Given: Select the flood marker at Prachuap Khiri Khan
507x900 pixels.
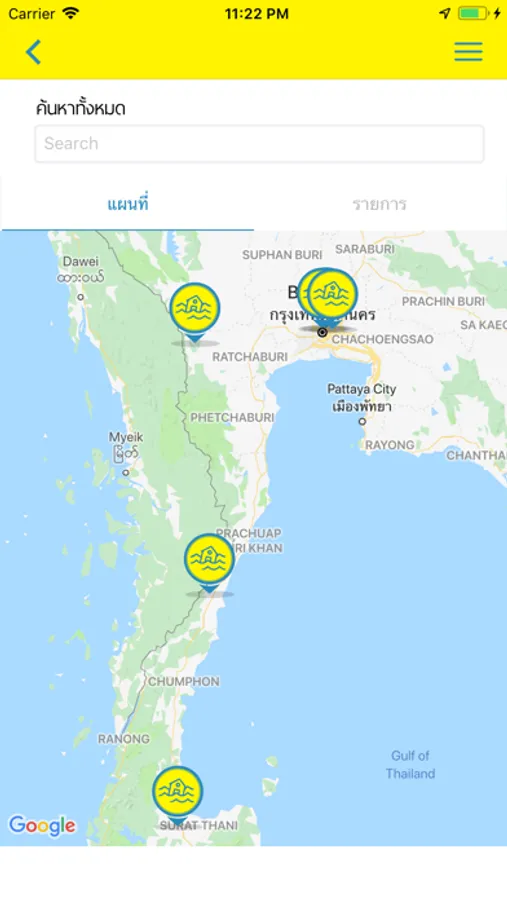Looking at the screenshot, I should click(209, 562).
